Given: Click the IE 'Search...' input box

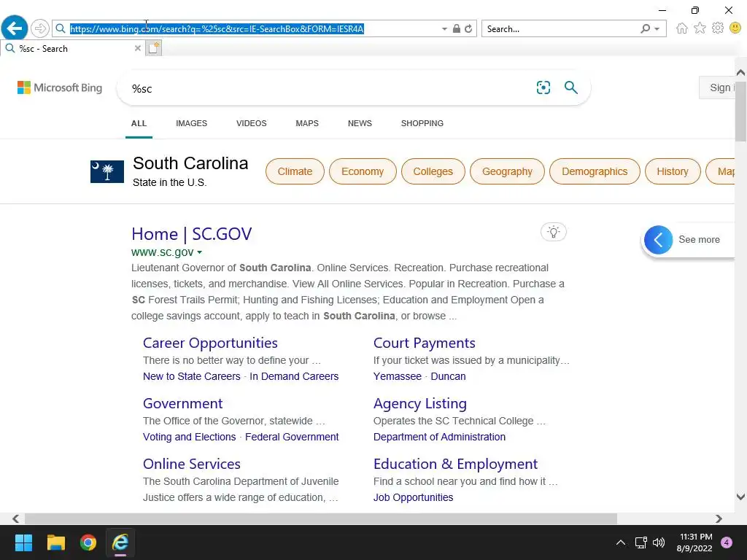Looking at the screenshot, I should tap(560, 29).
